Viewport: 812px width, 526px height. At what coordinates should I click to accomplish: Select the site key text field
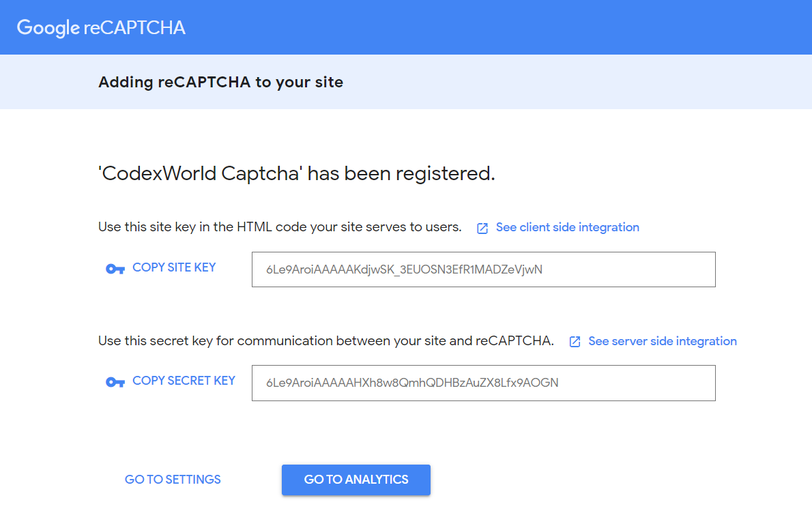[x=484, y=269]
